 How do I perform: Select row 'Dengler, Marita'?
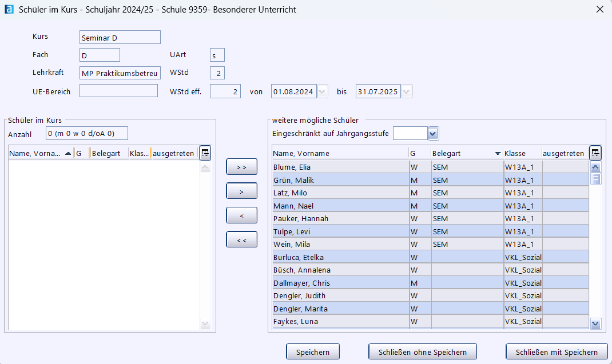point(430,309)
